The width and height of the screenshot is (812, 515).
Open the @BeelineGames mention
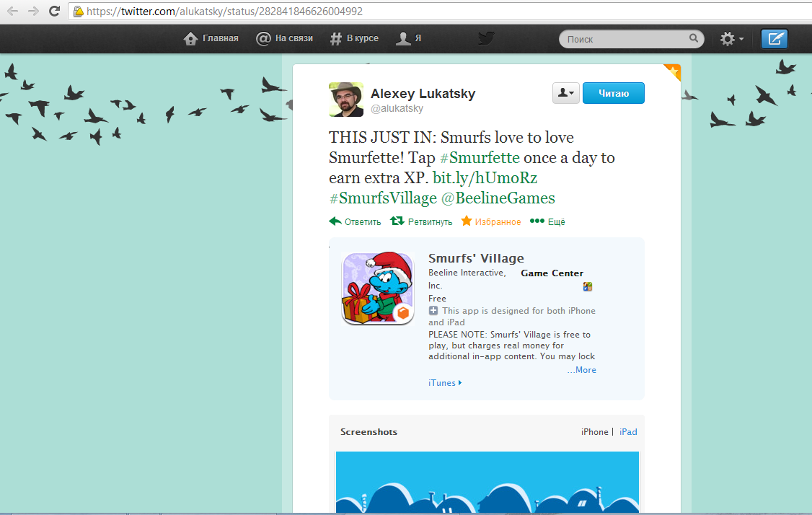pyautogui.click(x=498, y=198)
